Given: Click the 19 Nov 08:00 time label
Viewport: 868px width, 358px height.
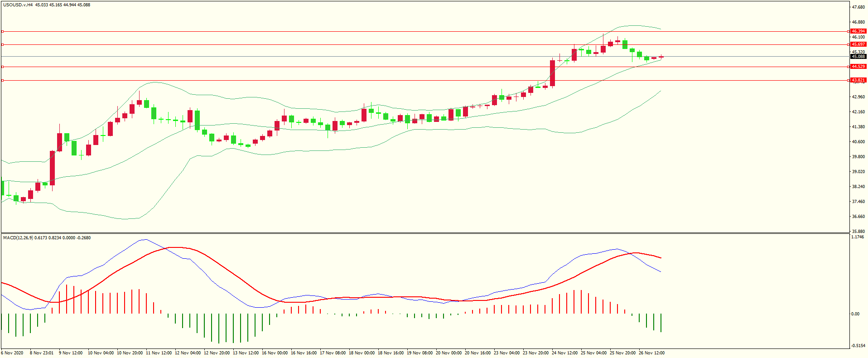Looking at the screenshot, I should pos(420,353).
